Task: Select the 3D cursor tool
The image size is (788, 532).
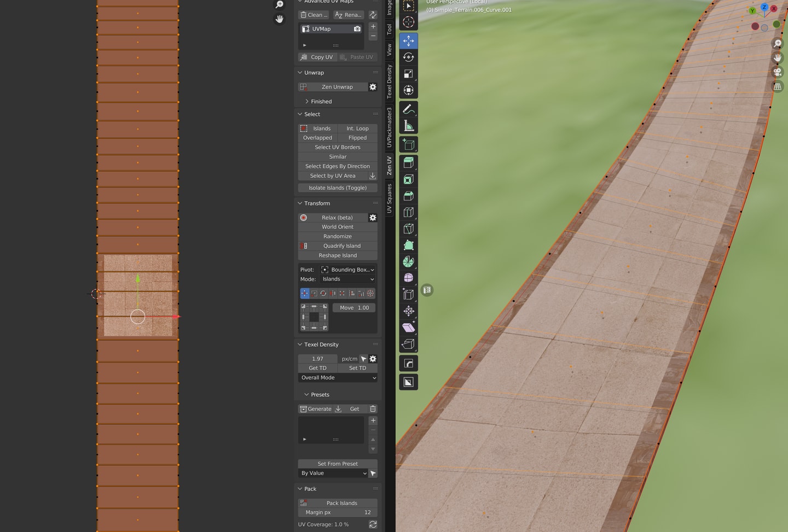Action: pos(408,22)
